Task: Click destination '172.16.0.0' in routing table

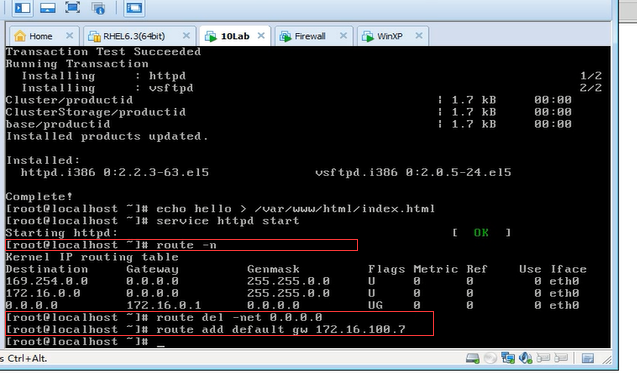Action: coord(43,293)
